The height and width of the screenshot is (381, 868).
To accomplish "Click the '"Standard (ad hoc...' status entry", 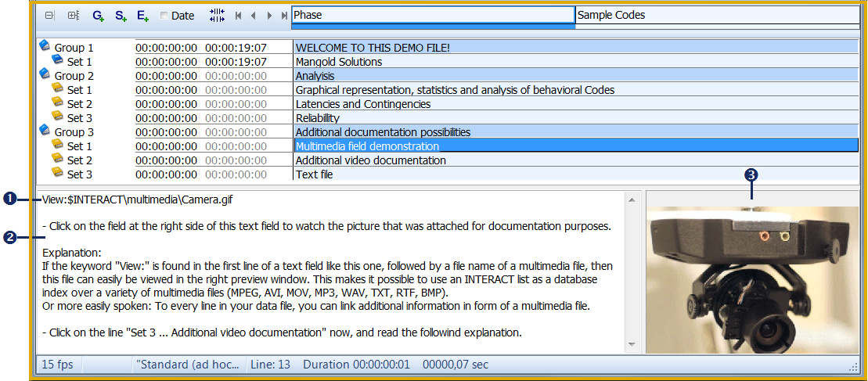I will coord(188,365).
